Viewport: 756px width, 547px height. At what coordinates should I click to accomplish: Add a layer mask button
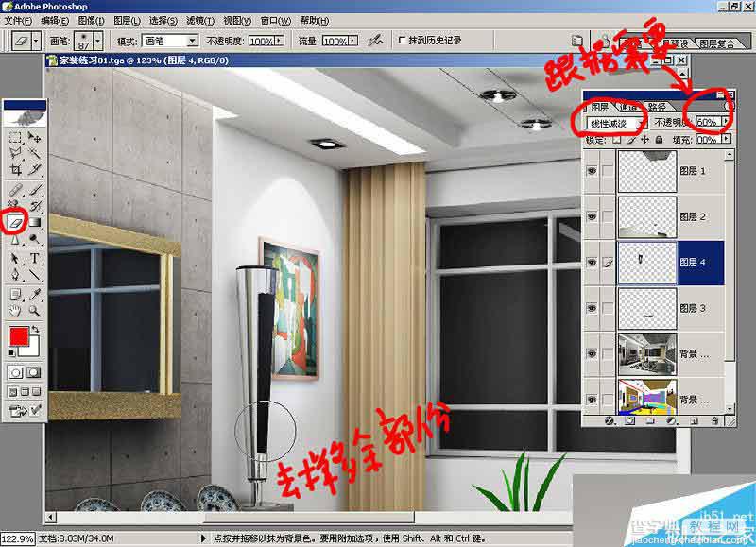pos(629,420)
